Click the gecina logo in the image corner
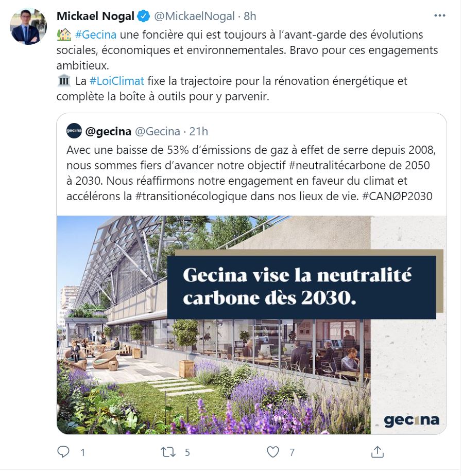The image size is (462, 476). (x=411, y=420)
